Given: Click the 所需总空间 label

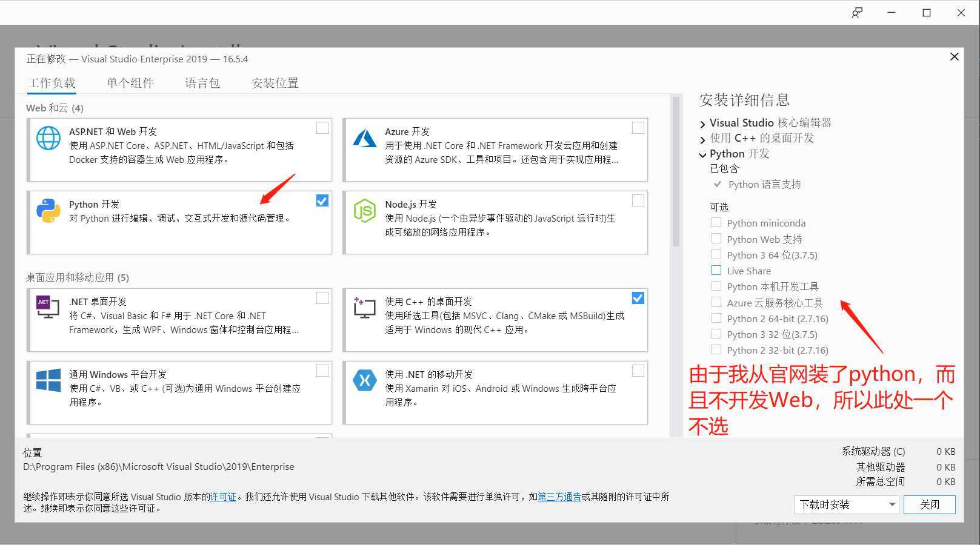Looking at the screenshot, I should click(881, 481).
